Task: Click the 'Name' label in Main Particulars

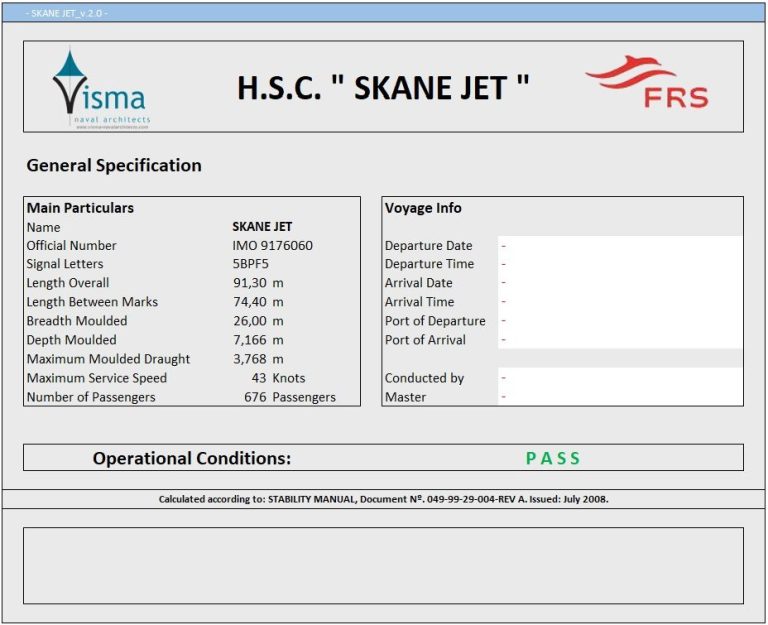Action: 44,227
